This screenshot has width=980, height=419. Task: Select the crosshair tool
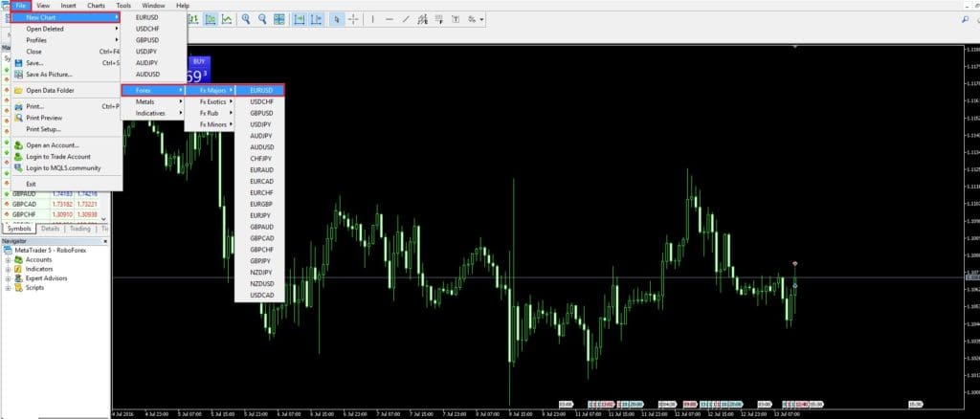(x=353, y=19)
